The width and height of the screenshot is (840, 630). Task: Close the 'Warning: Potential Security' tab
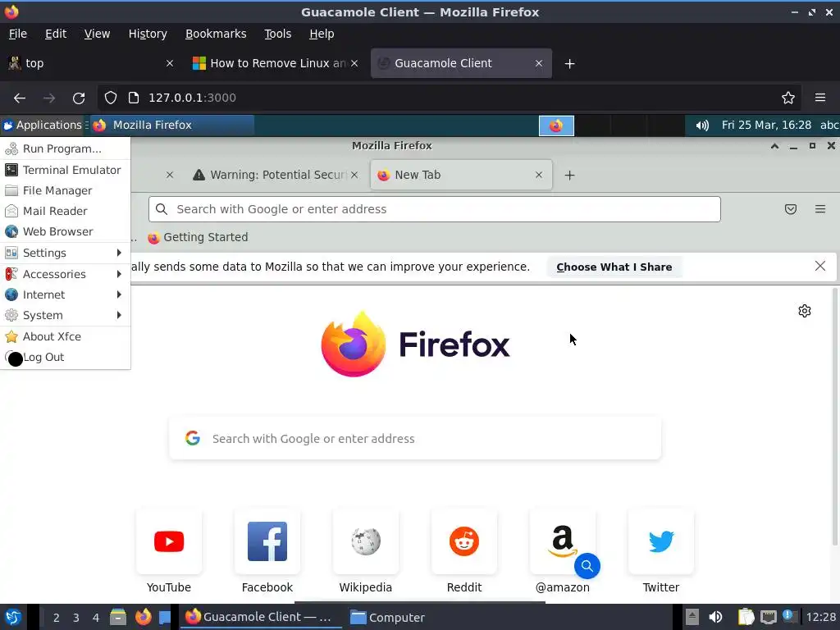(354, 175)
